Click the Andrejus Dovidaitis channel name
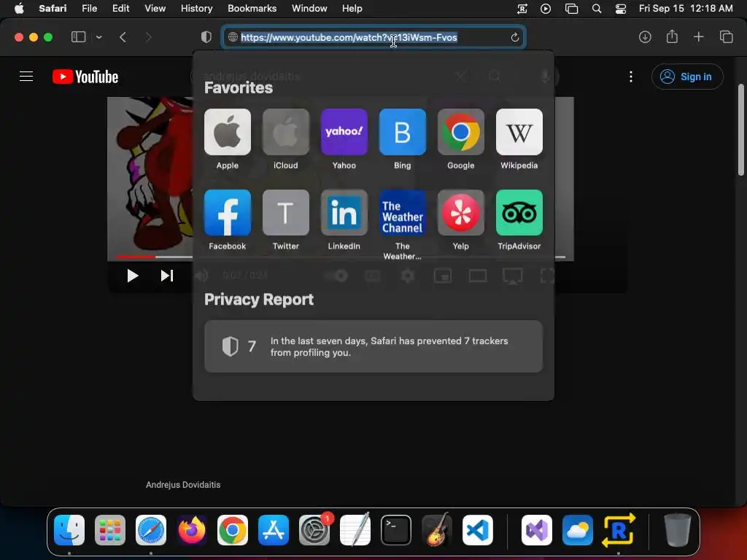747x560 pixels. pyautogui.click(x=183, y=485)
